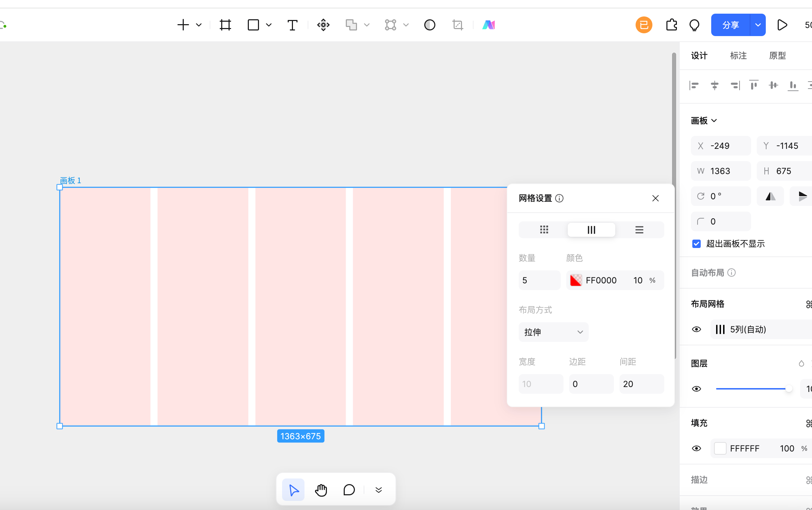Select the Rectangle shape tool
The image size is (812, 510).
[x=253, y=25]
